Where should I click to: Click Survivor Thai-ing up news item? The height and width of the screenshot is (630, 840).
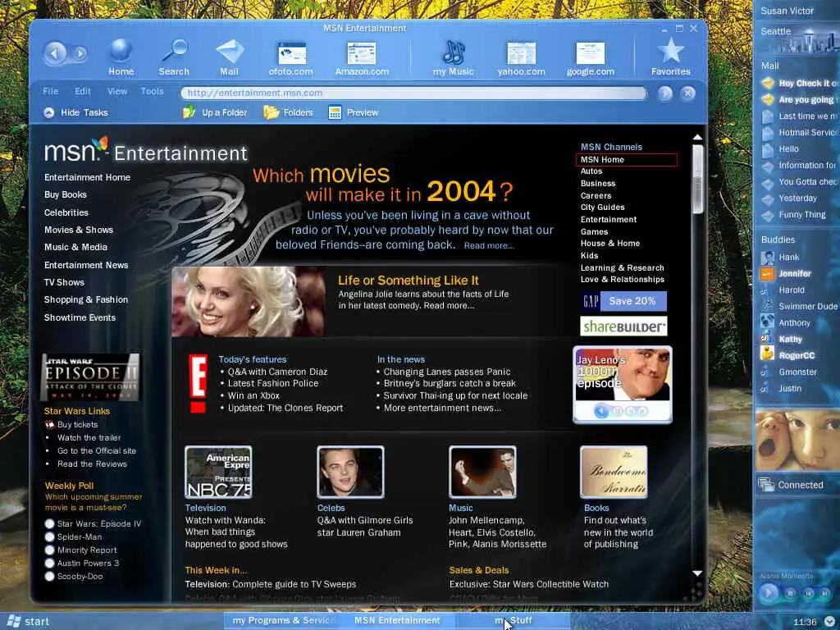click(455, 395)
